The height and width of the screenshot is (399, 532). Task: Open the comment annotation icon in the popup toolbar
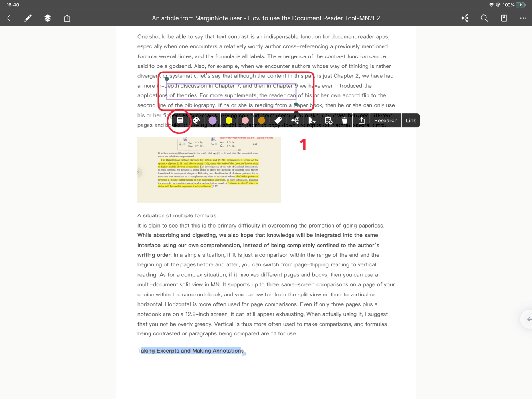[179, 120]
